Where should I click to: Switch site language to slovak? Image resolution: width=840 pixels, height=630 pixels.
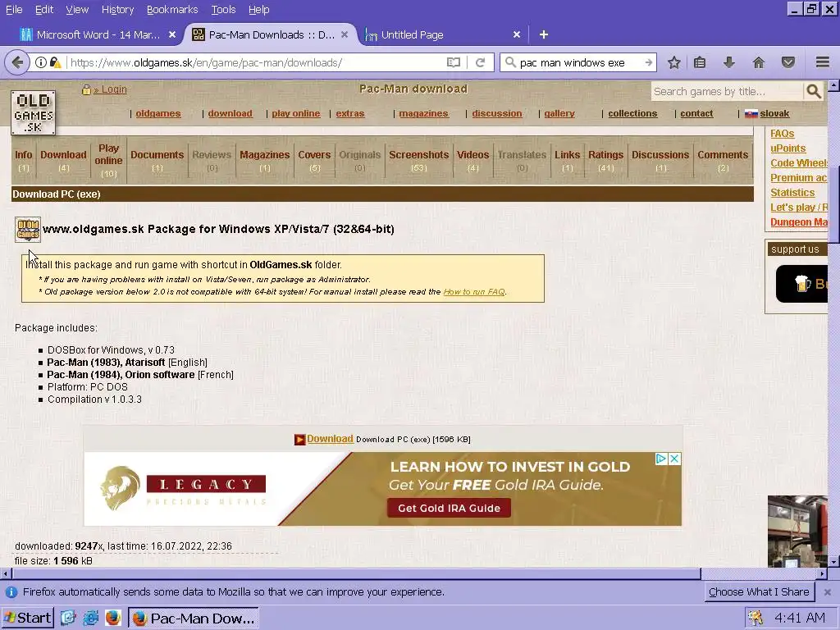(x=774, y=113)
